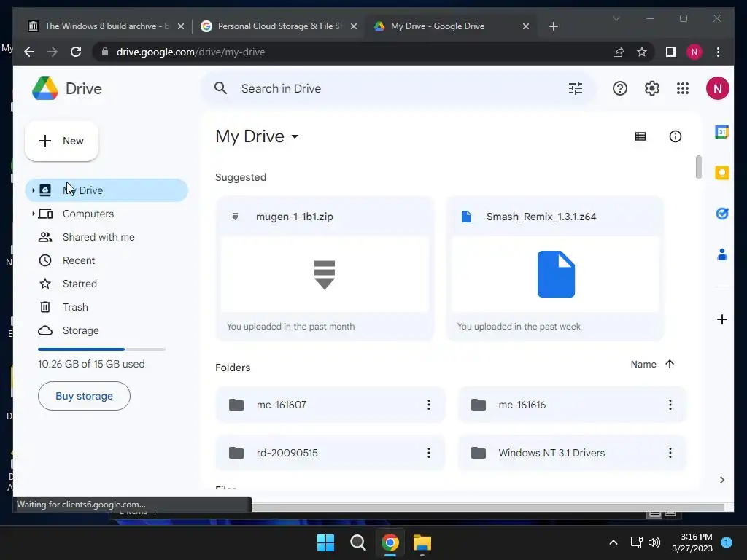The width and height of the screenshot is (747, 560).
Task: Open the Google apps grid
Action: [x=683, y=88]
